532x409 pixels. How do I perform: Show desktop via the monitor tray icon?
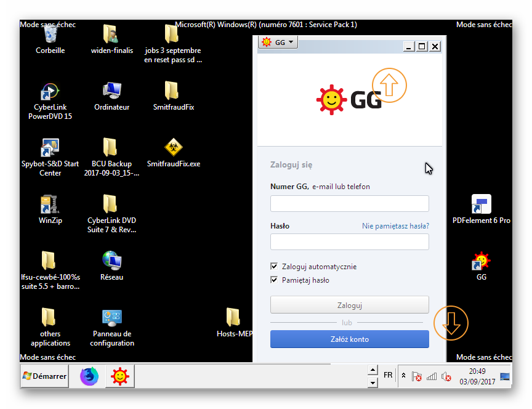tap(505, 376)
